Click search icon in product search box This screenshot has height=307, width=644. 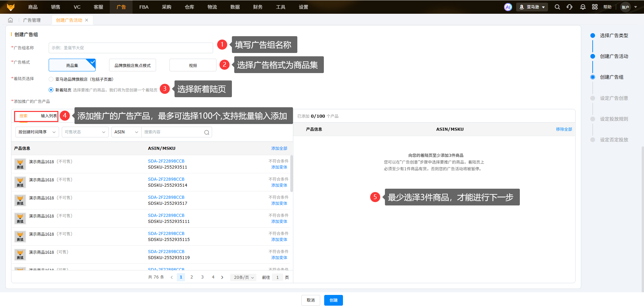[207, 132]
